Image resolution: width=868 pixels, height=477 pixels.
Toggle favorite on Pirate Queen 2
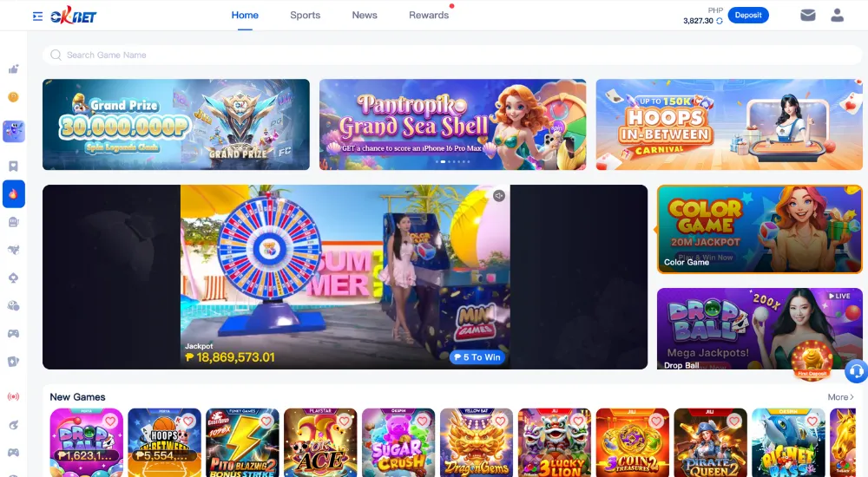pyautogui.click(x=734, y=421)
